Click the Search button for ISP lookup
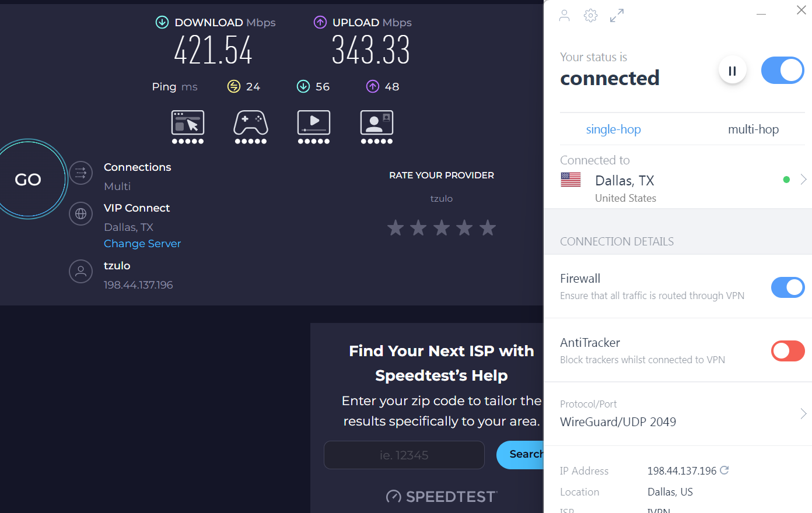Image resolution: width=812 pixels, height=513 pixels. [520, 455]
